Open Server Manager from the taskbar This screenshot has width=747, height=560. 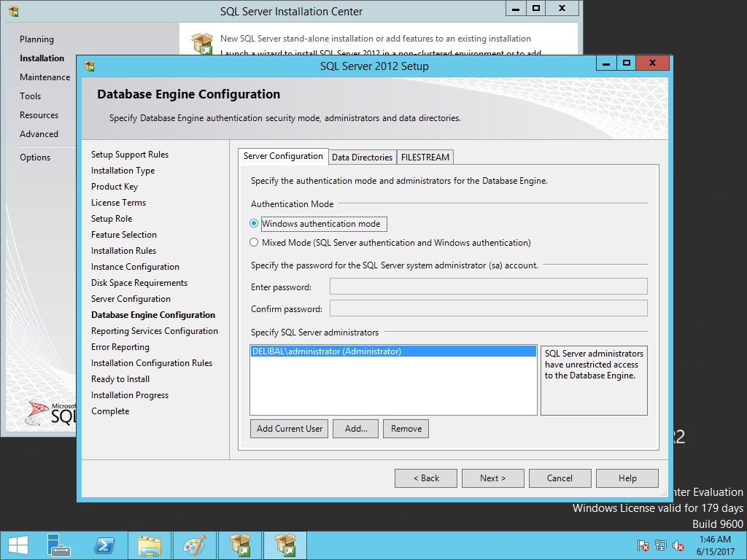59,545
